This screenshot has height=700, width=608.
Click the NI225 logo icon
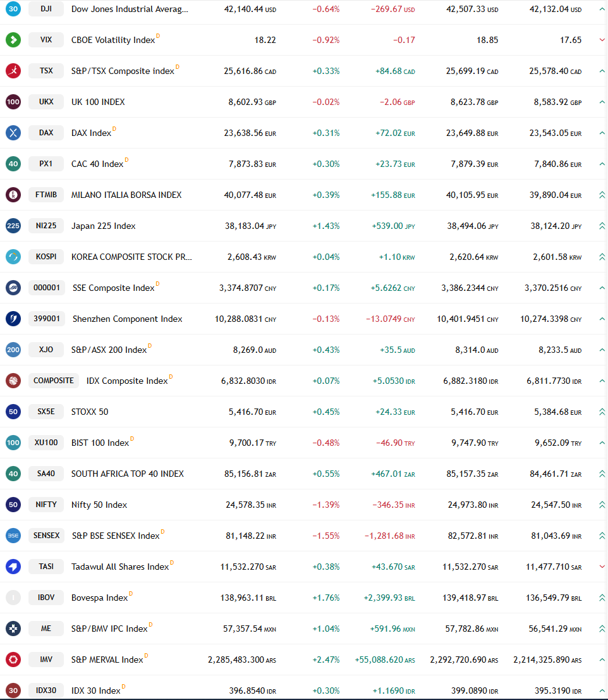[13, 226]
